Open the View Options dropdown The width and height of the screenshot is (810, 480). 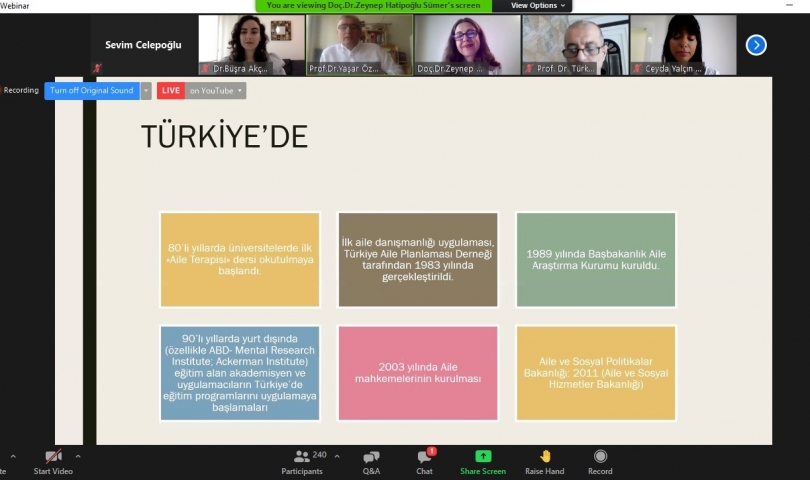[537, 6]
